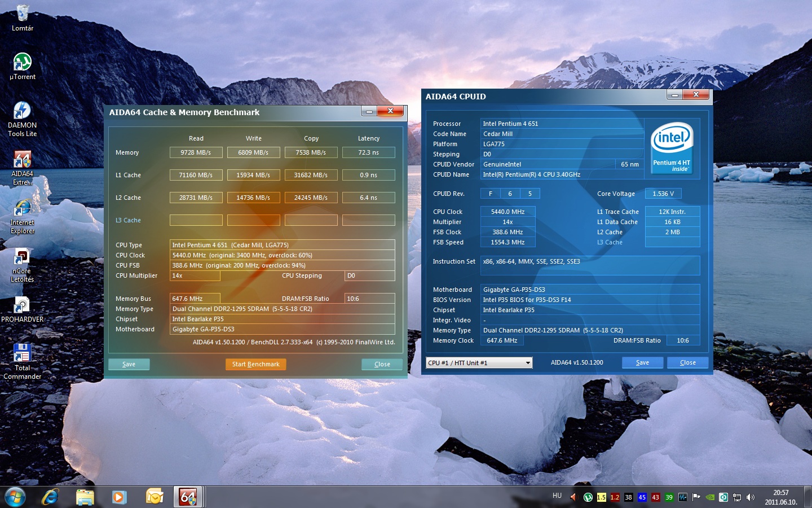
Task: Click the Core Voltage value 1.536 V
Action: [x=663, y=194]
